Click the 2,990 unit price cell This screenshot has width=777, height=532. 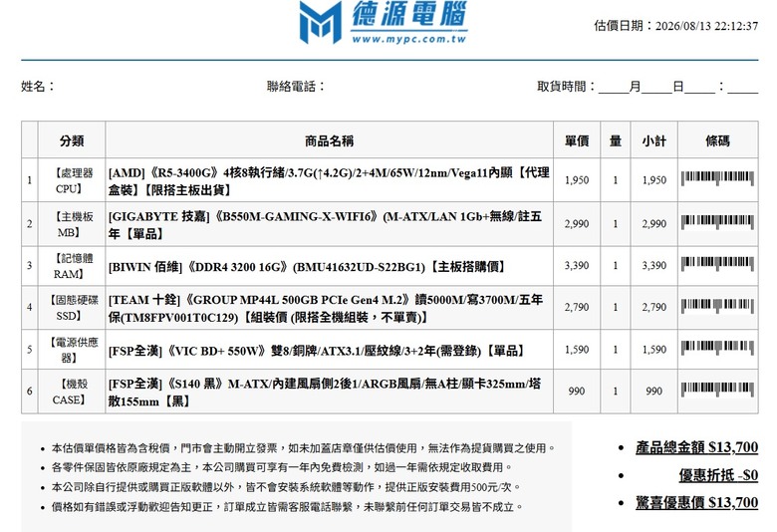point(577,223)
